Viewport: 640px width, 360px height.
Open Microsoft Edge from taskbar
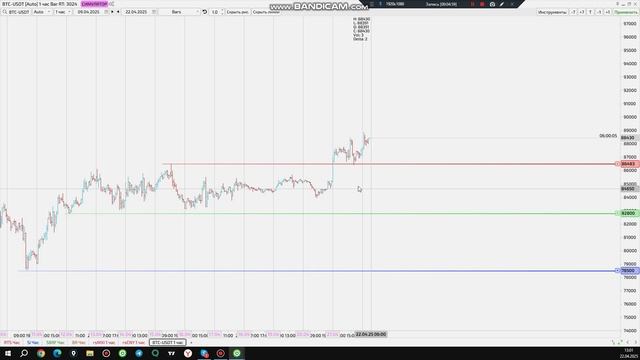(x=57, y=353)
